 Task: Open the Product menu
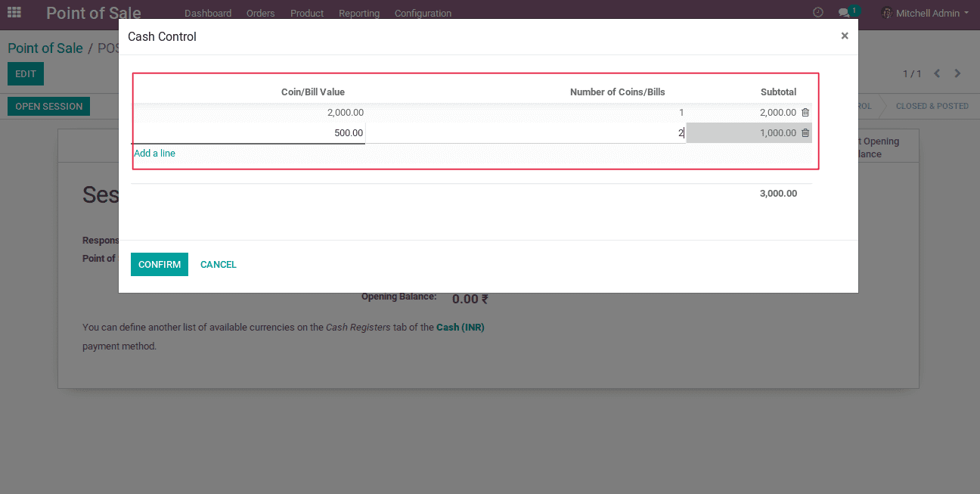pyautogui.click(x=307, y=14)
